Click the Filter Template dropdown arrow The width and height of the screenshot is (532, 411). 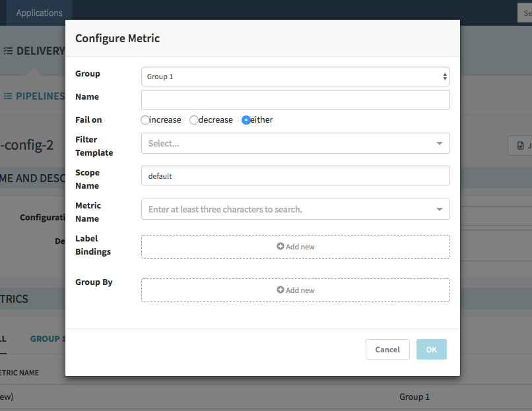click(x=440, y=143)
